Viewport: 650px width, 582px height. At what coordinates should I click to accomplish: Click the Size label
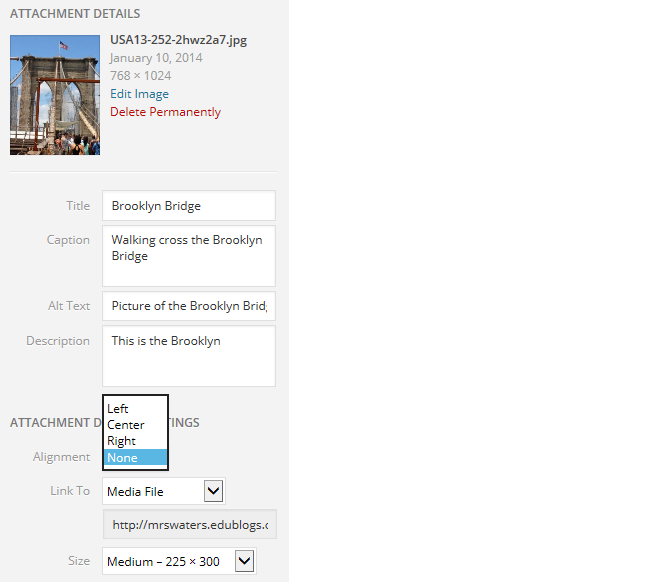pos(79,561)
